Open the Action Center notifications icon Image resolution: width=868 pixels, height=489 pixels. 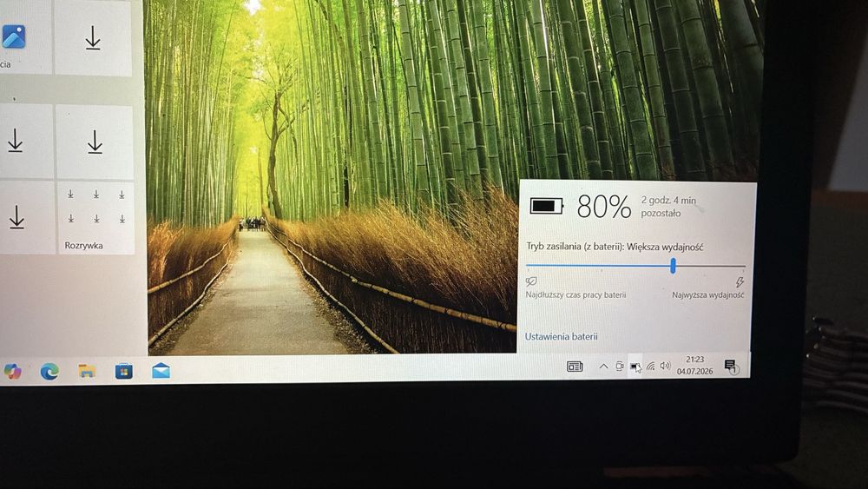731,366
